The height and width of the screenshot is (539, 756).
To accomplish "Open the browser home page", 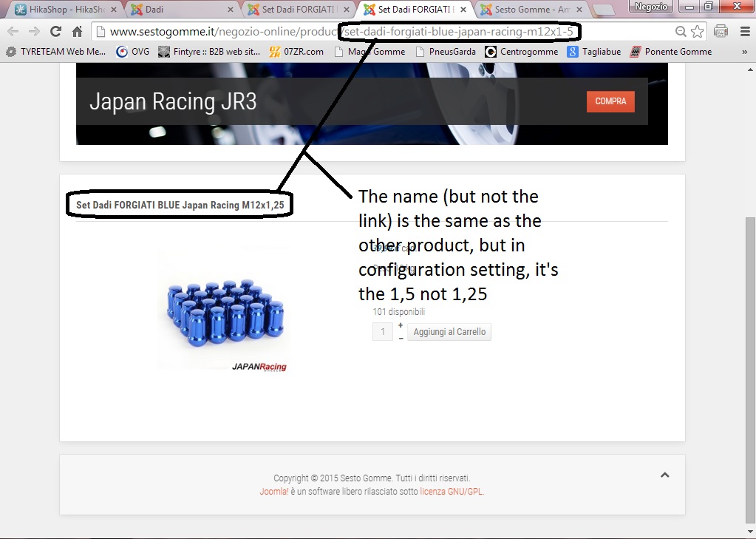I will tap(77, 32).
